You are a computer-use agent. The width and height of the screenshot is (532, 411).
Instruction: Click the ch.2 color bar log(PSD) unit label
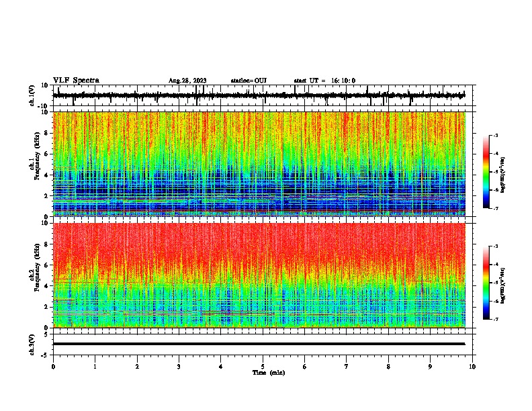pyautogui.click(x=503, y=285)
